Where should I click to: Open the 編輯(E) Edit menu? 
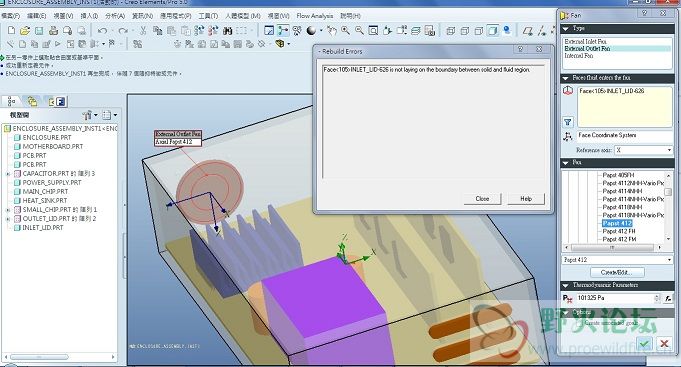click(x=36, y=16)
